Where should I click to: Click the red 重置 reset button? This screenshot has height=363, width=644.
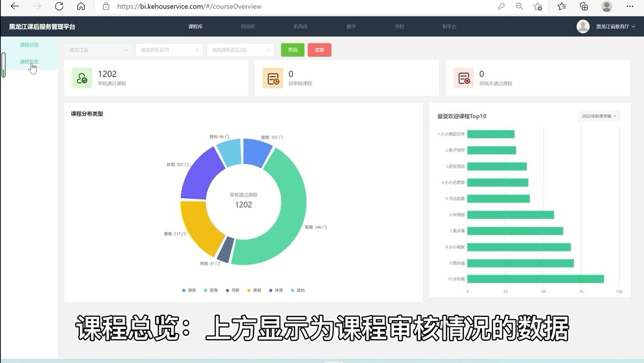tap(320, 50)
